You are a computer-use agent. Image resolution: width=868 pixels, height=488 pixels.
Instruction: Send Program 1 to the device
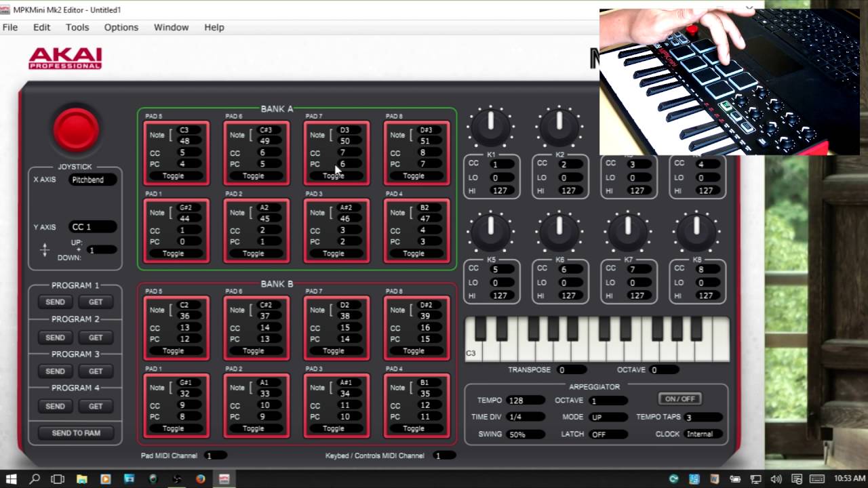point(55,302)
